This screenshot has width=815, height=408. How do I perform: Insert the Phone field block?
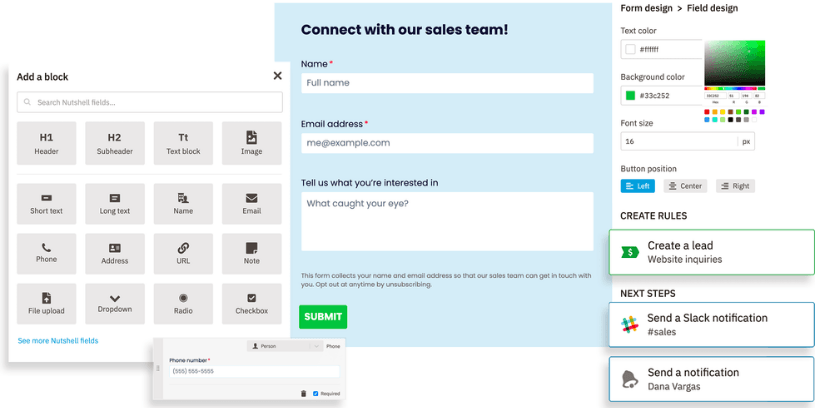pos(47,253)
